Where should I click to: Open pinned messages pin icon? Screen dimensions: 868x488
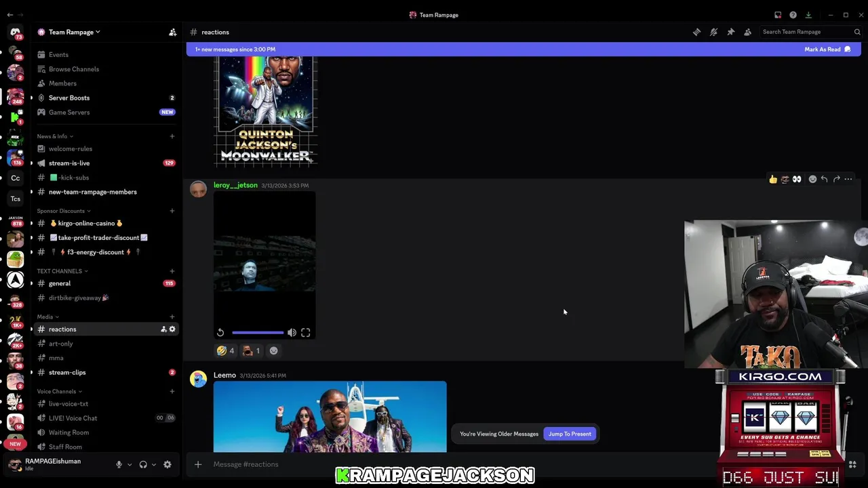[x=730, y=32]
